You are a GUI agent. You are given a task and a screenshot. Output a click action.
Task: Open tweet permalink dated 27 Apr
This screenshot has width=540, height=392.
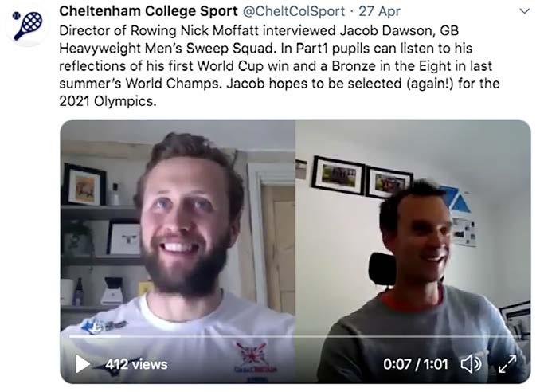tap(380, 11)
